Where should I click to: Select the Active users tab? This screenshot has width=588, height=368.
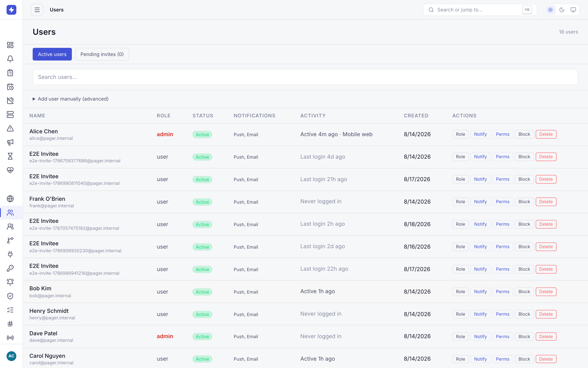[x=52, y=54]
